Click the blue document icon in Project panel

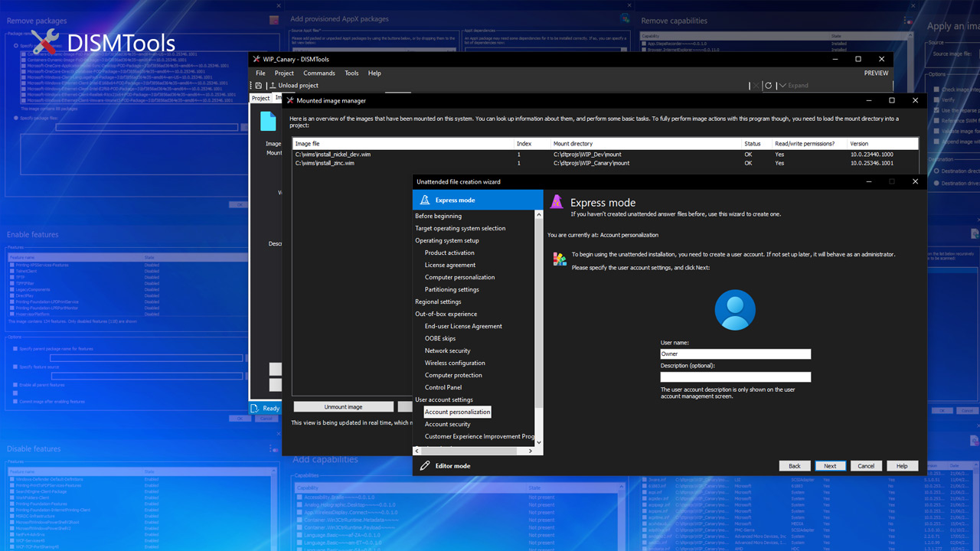point(268,121)
